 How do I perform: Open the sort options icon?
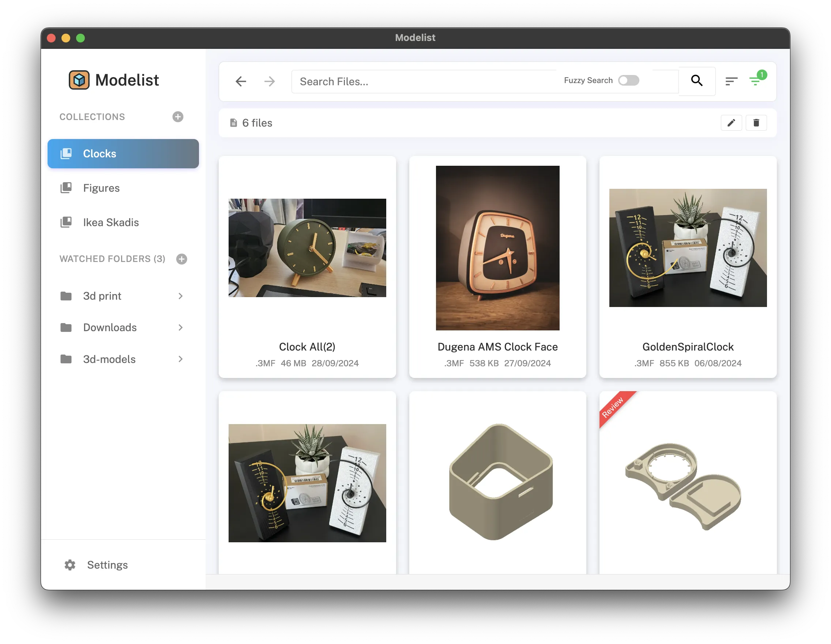tap(731, 81)
